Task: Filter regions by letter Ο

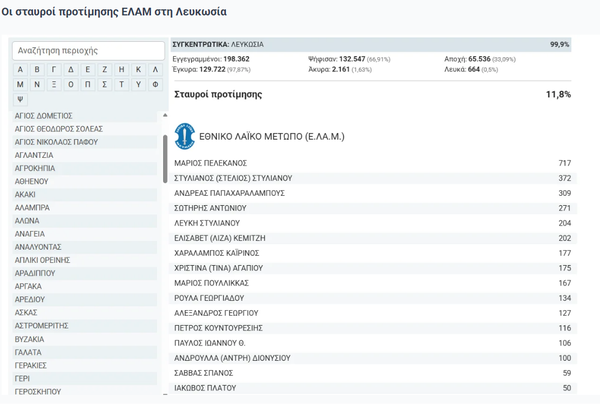Action: pos(71,85)
